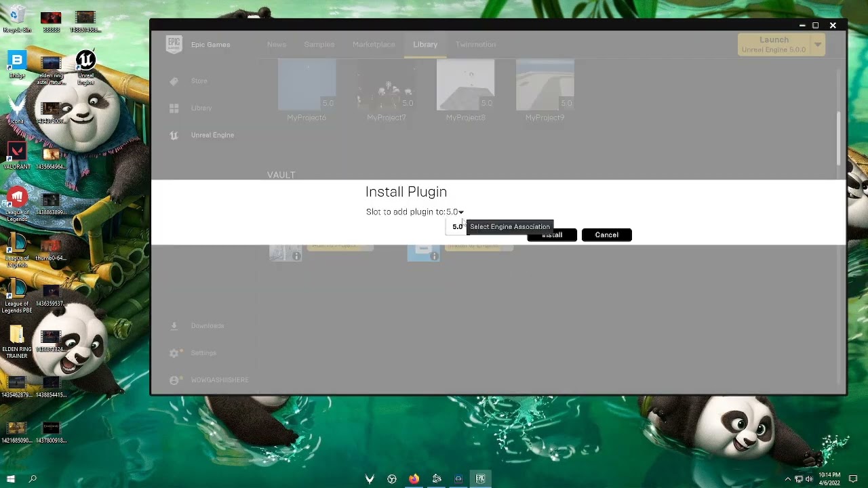Screen dimensions: 868x488
Task: Switch to Epic Games Launcher taskbar icon
Action: pyautogui.click(x=480, y=479)
